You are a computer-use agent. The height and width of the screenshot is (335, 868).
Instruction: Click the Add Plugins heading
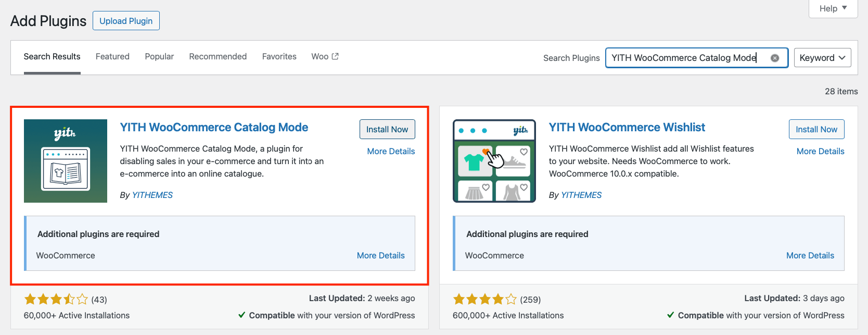pos(48,21)
